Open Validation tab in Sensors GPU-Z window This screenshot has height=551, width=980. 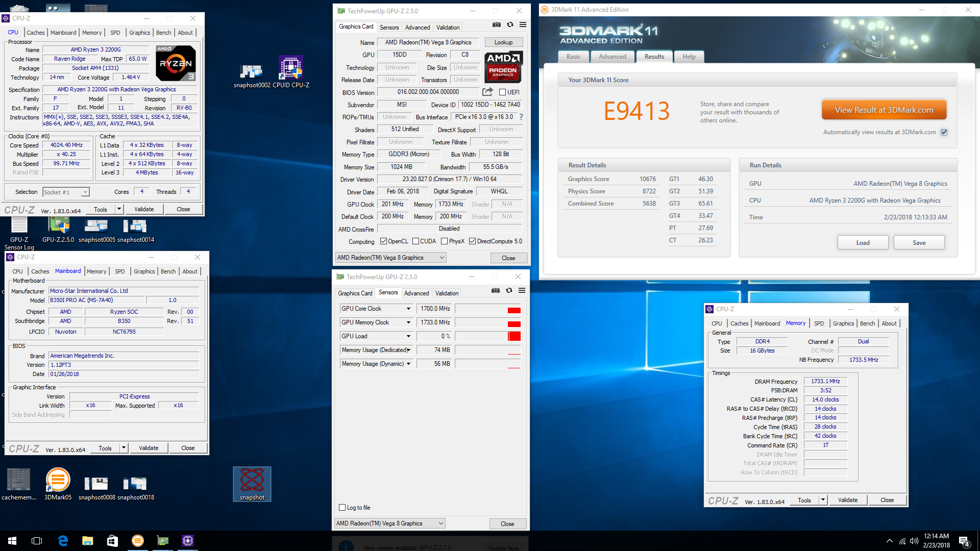tap(447, 293)
